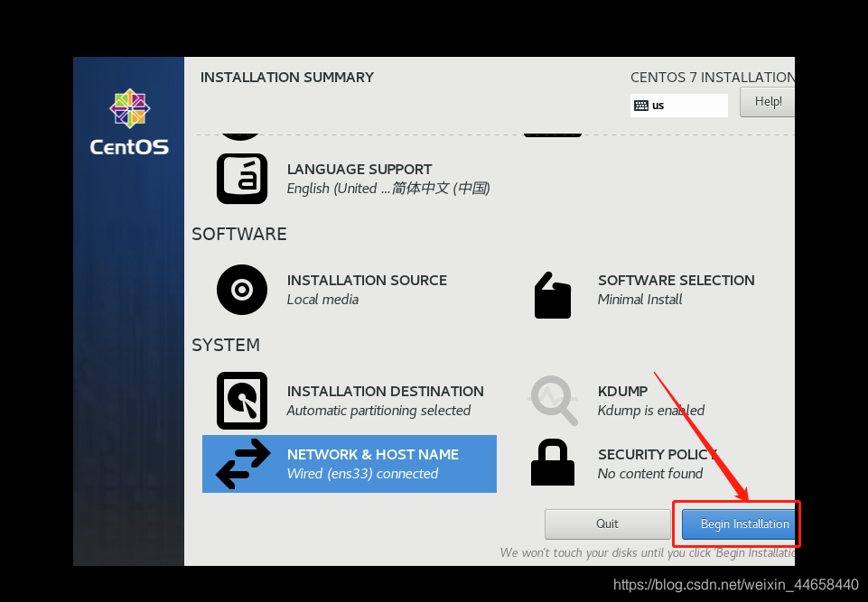
Task: Open the Help! button
Action: (x=767, y=102)
